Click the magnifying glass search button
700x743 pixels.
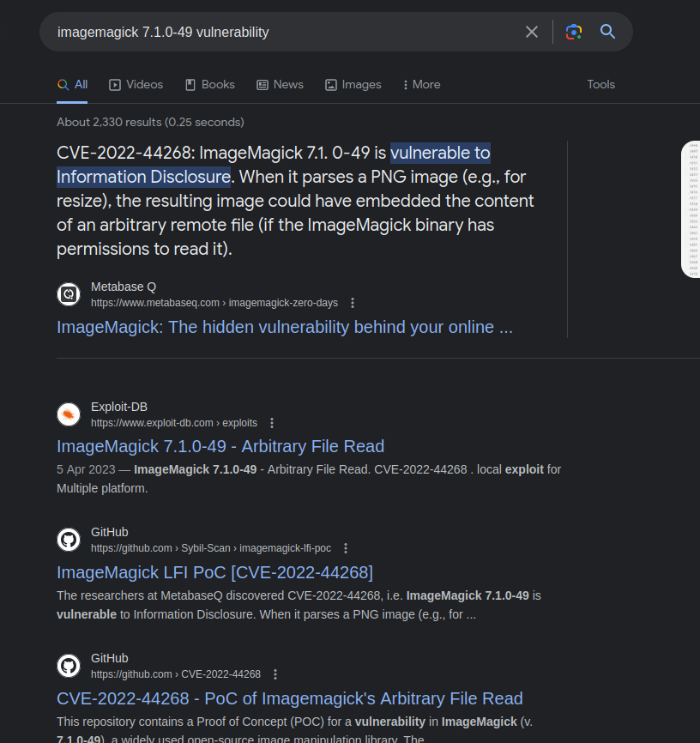(608, 32)
